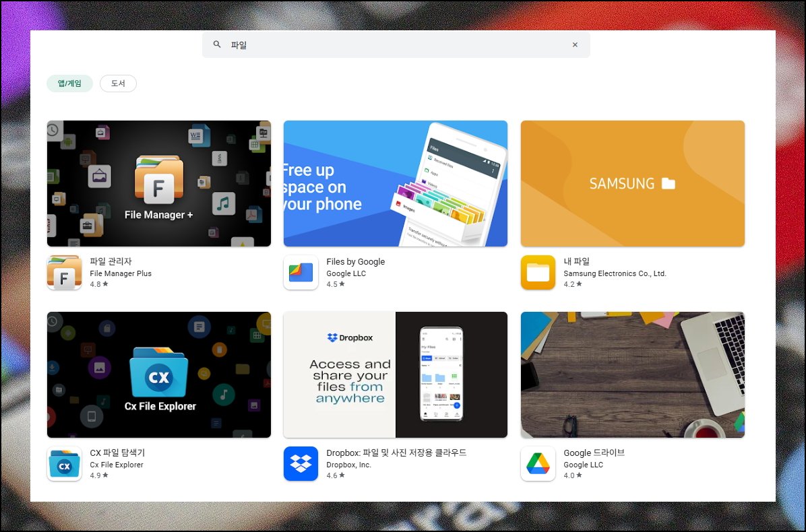Open the File Manager + banner image

(159, 183)
